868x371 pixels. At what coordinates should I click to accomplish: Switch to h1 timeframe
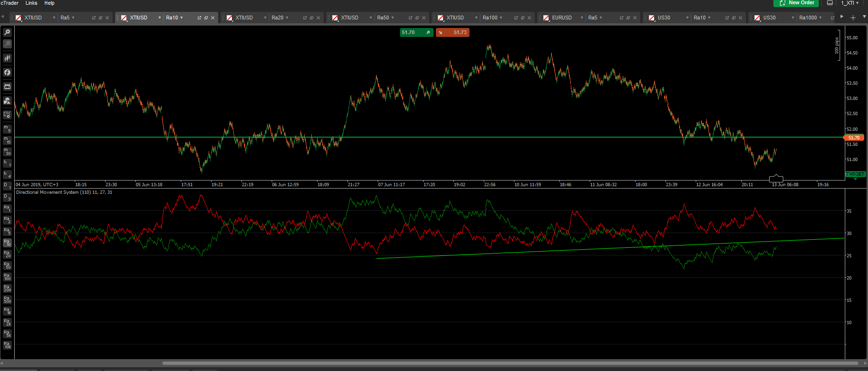(x=7, y=163)
